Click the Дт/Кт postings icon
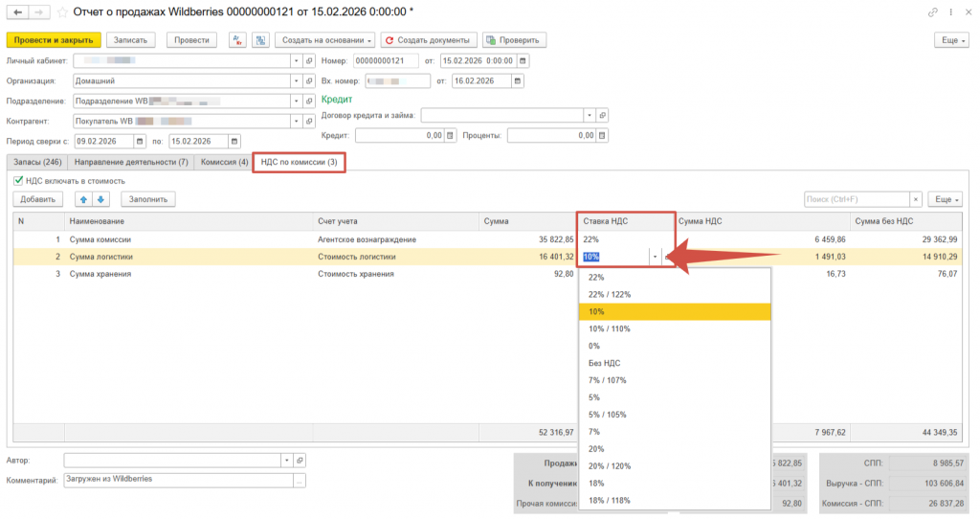The width and height of the screenshot is (980, 519). tap(236, 40)
